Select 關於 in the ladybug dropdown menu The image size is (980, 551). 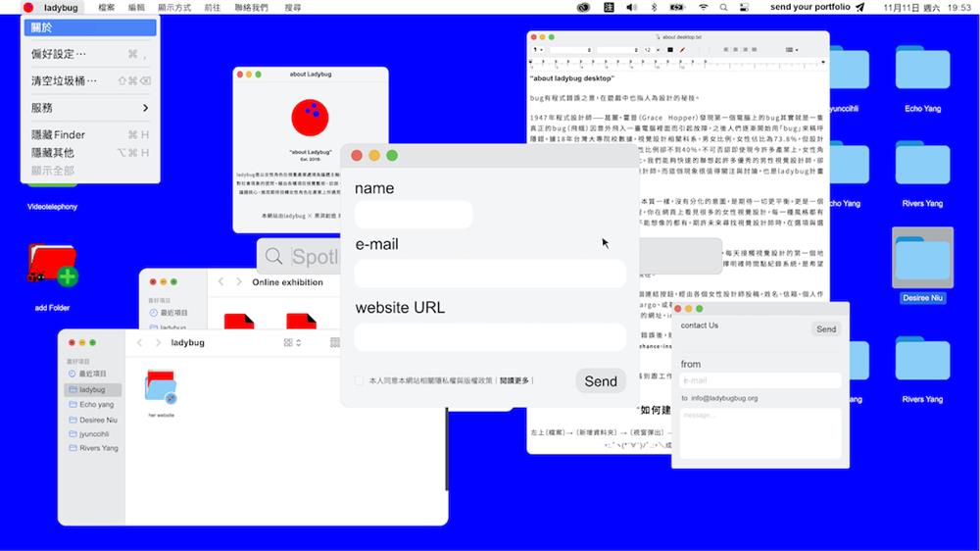coord(90,27)
